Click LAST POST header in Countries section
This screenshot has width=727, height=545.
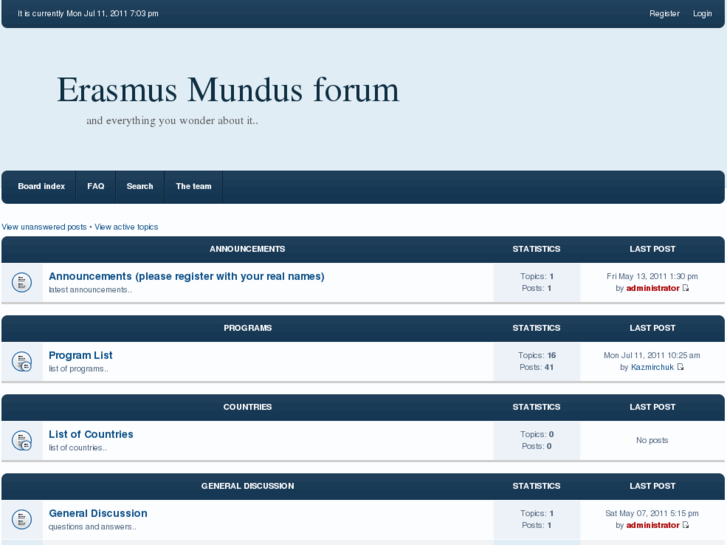pyautogui.click(x=652, y=407)
